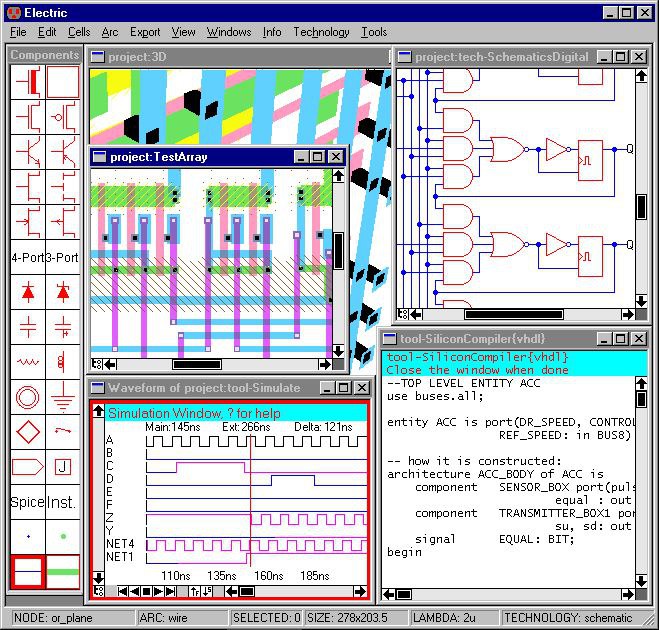Pick the NPN bipolar transistor symbol
659x630 pixels.
pyautogui.click(x=28, y=152)
